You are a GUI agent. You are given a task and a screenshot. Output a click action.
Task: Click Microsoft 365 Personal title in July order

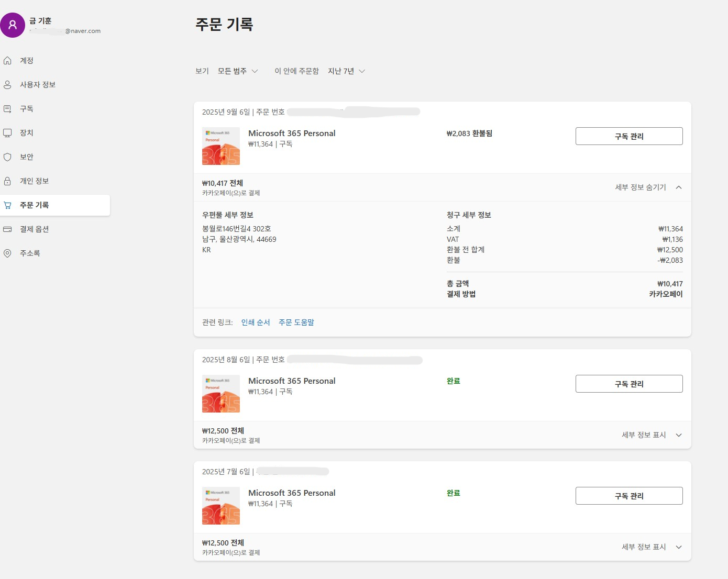pyautogui.click(x=292, y=493)
